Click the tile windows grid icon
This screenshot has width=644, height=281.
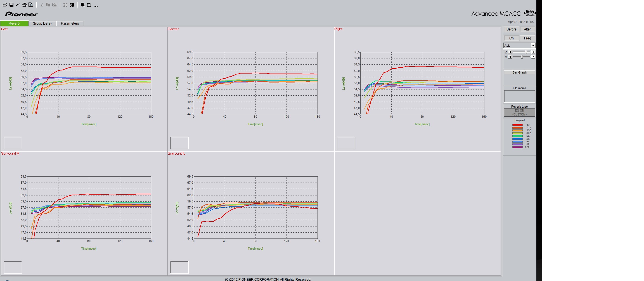coord(89,5)
